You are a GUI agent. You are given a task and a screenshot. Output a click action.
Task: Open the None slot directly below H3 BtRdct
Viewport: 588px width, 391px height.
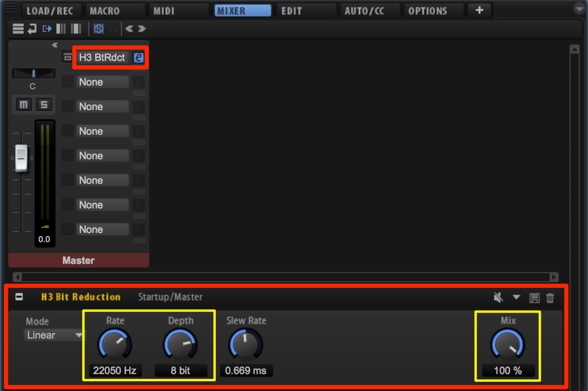pyautogui.click(x=103, y=82)
